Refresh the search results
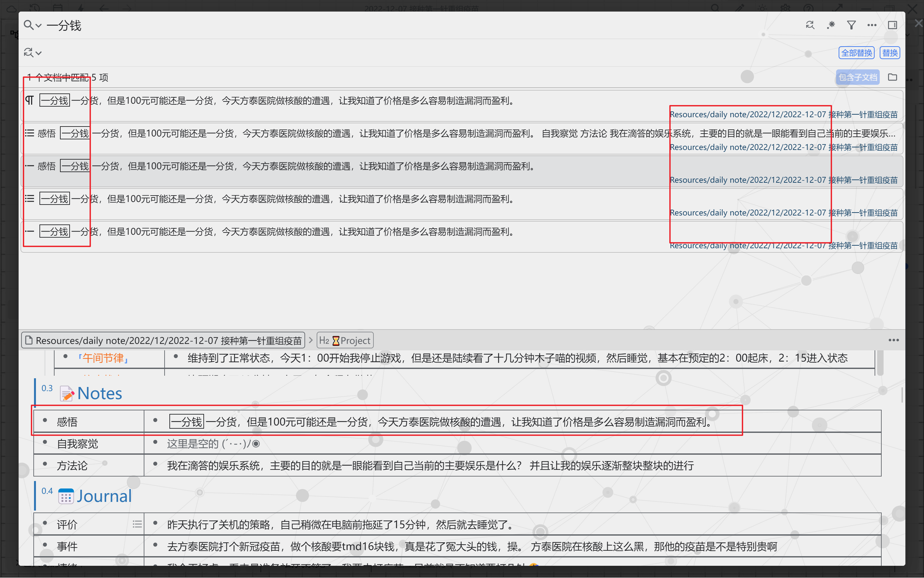924x578 pixels. [x=810, y=25]
